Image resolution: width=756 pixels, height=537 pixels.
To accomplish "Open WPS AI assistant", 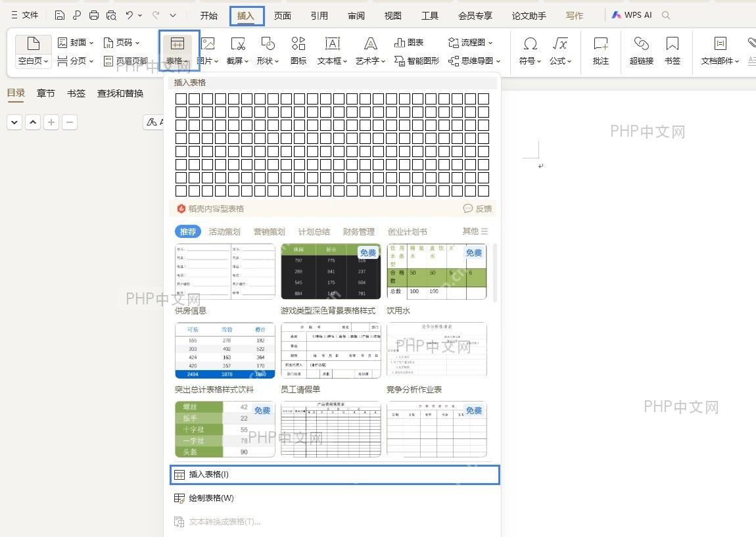I will [x=632, y=15].
